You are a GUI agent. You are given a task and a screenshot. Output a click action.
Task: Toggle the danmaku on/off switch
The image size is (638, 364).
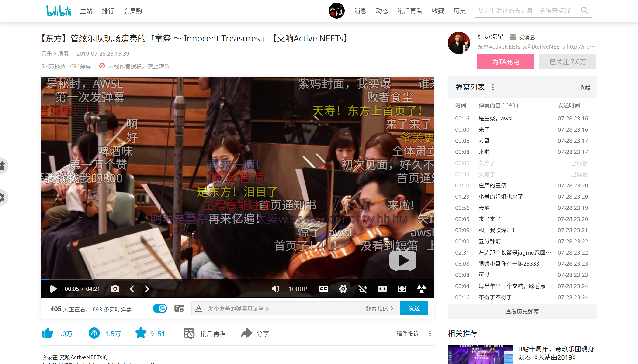pyautogui.click(x=160, y=308)
